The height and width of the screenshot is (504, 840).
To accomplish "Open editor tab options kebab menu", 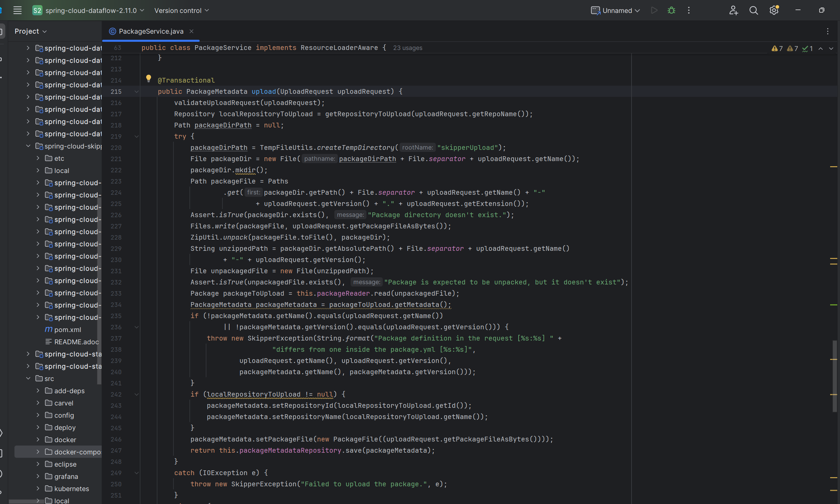I will [x=828, y=31].
